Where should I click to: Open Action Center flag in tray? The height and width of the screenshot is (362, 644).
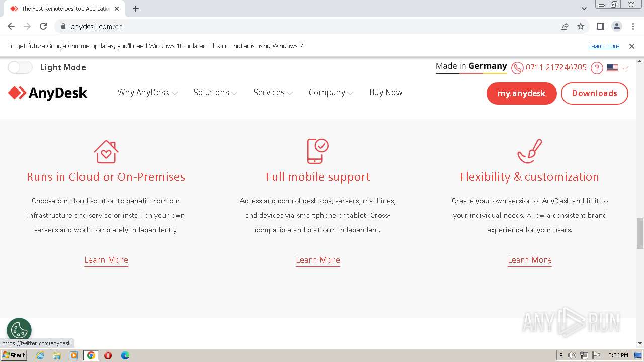596,355
